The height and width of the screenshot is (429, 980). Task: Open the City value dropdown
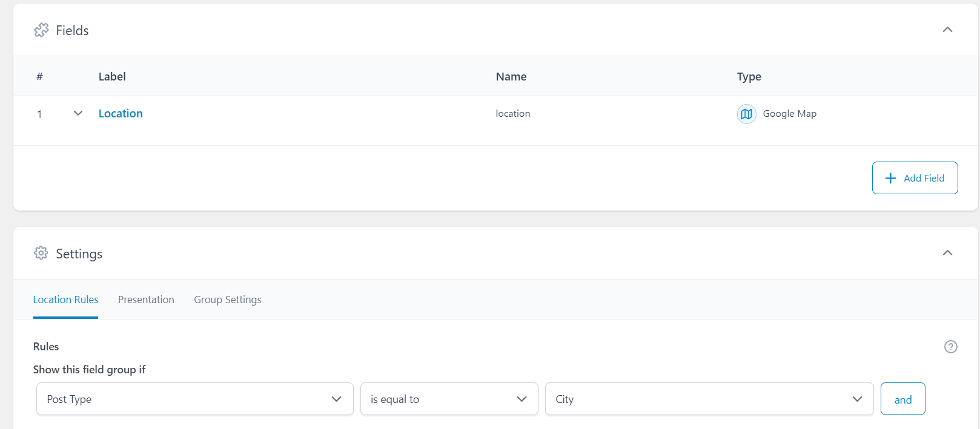[x=709, y=399]
